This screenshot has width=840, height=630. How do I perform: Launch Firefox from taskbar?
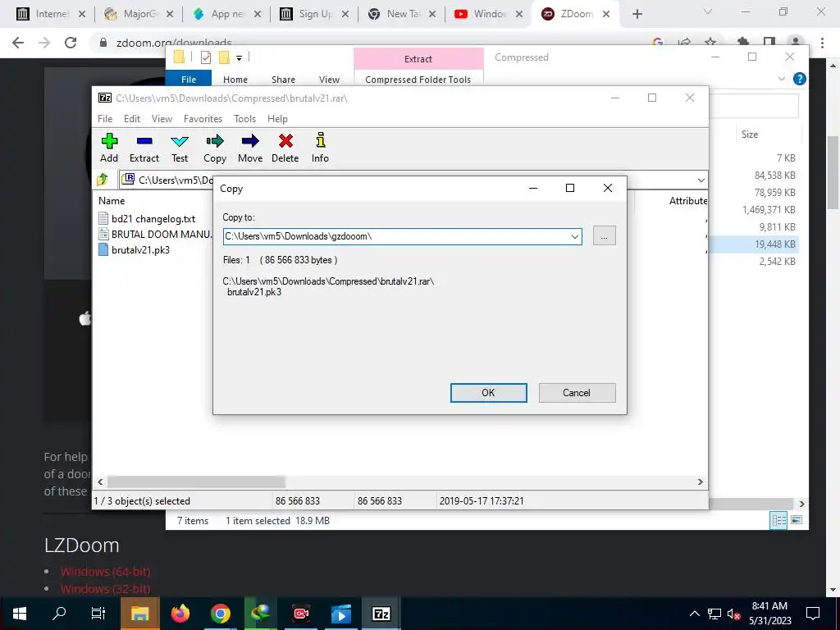180,614
